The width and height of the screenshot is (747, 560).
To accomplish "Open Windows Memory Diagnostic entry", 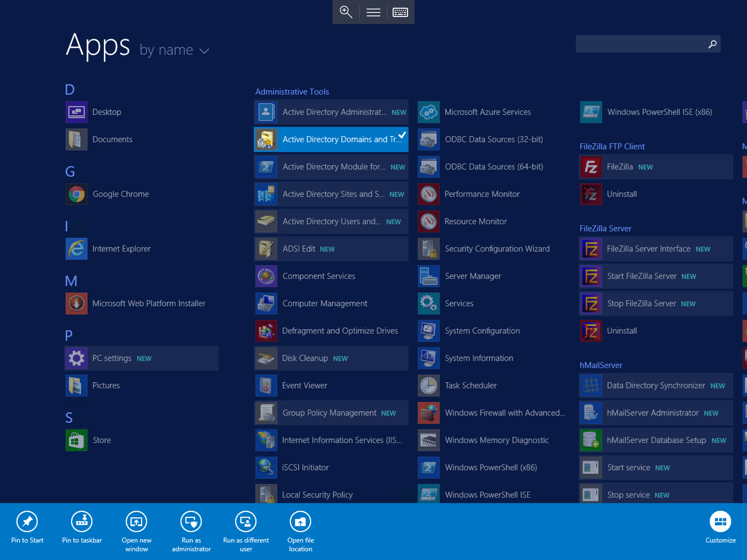I will 493,440.
